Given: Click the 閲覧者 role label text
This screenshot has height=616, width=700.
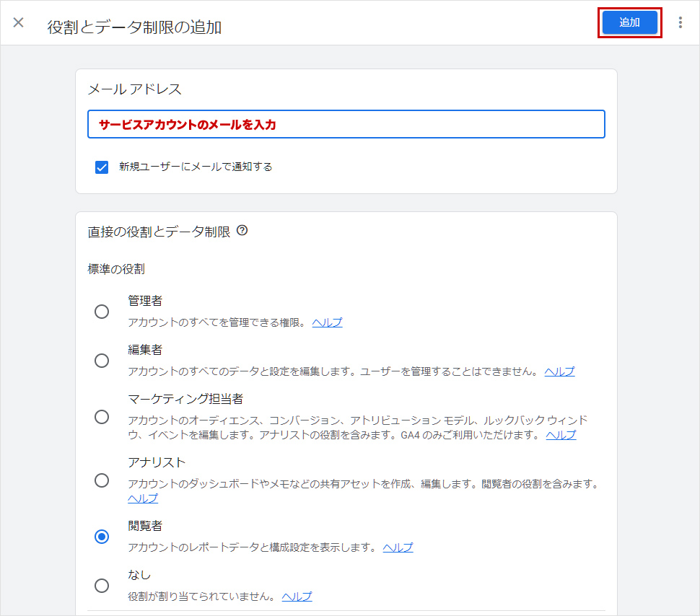Looking at the screenshot, I should pos(145,526).
